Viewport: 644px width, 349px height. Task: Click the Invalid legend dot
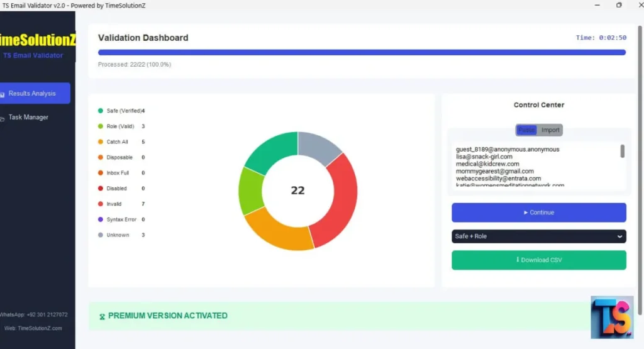click(x=100, y=204)
